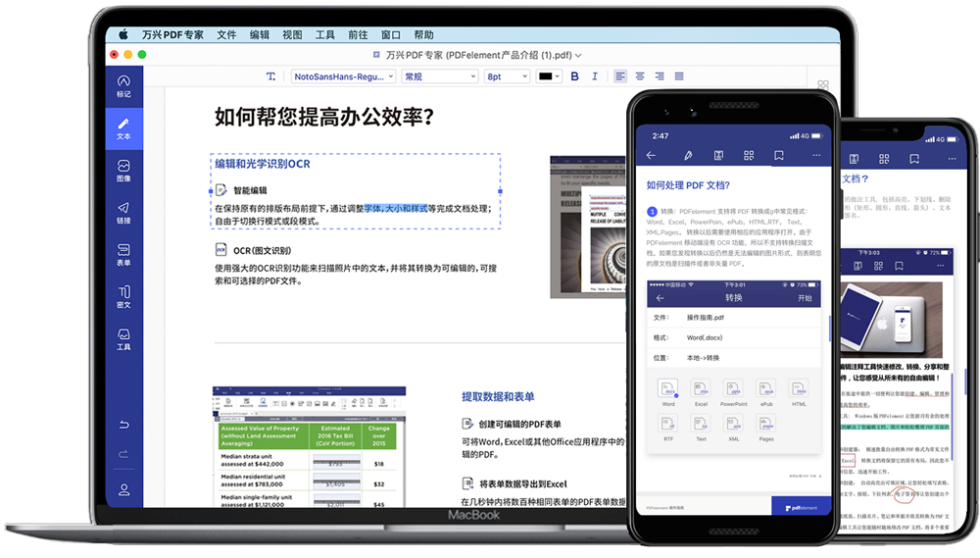This screenshot has height=558, width=980.
Task: Click the 提取数据和表单 heading
Action: click(498, 396)
